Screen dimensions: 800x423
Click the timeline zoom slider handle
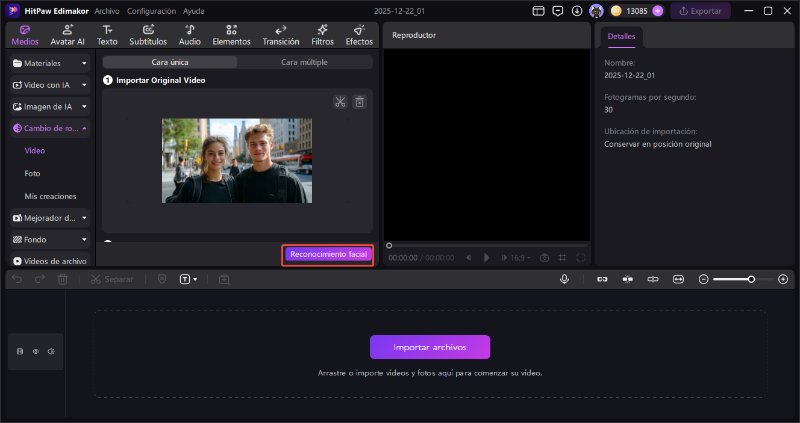pos(751,279)
